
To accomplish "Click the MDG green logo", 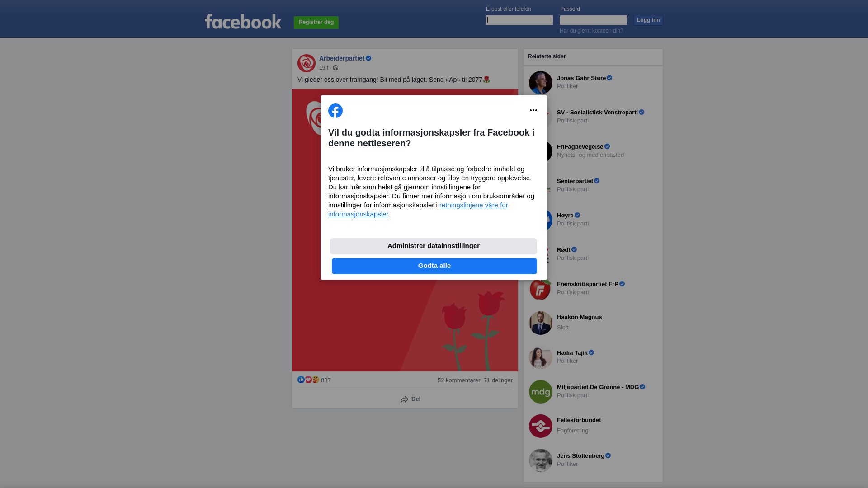I will [x=541, y=392].
